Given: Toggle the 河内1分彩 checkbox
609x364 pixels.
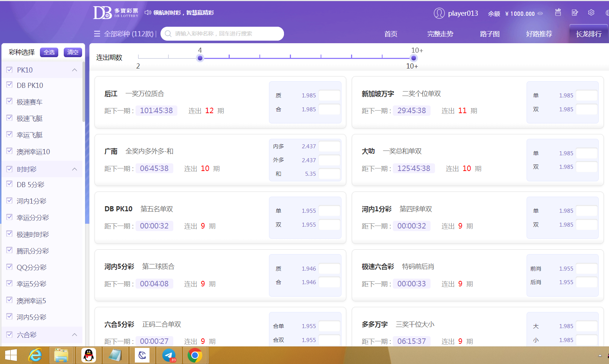Looking at the screenshot, I should point(10,201).
